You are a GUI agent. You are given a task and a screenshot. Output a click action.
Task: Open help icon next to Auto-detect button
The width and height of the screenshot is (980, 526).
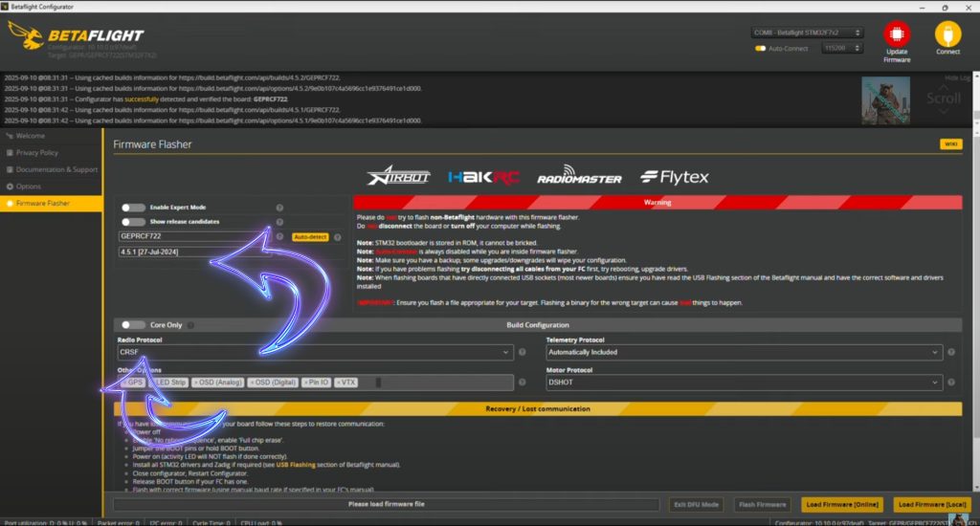[x=338, y=237]
